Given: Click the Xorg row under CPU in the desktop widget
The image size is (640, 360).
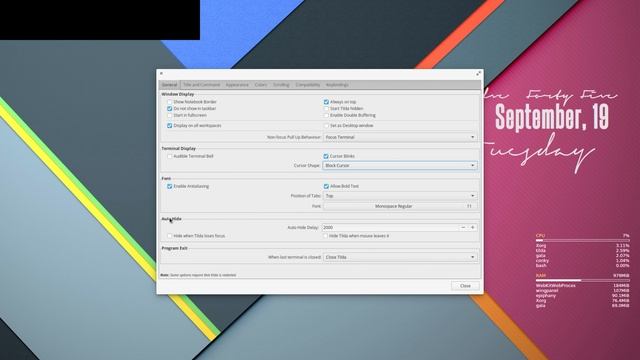Looking at the screenshot, I should (x=582, y=246).
